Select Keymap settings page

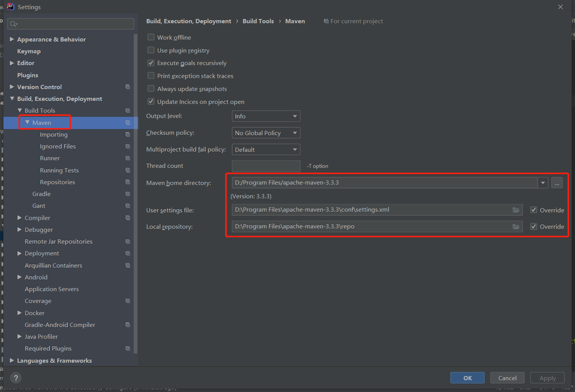pos(29,51)
